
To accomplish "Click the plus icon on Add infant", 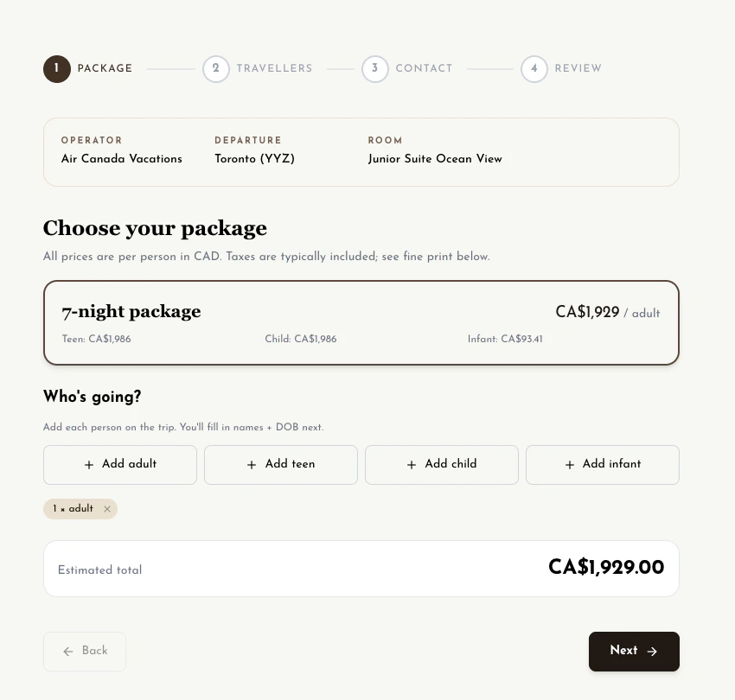I will click(570, 465).
